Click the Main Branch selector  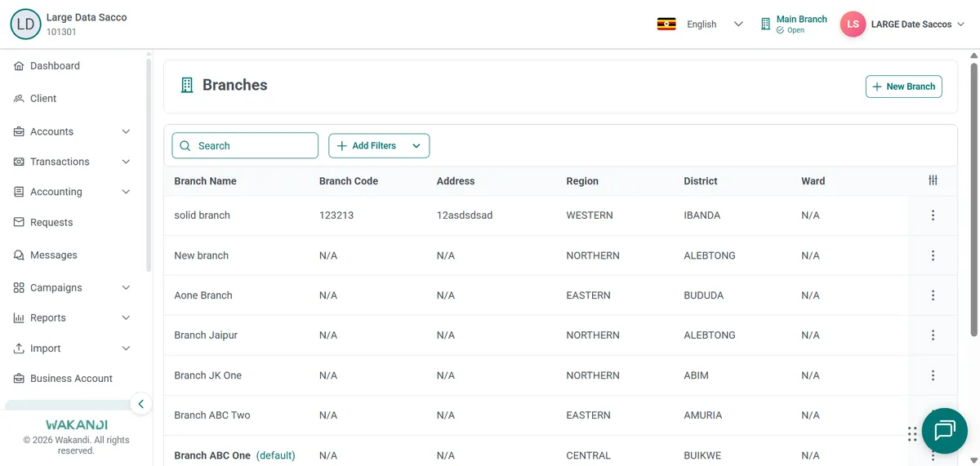click(793, 24)
